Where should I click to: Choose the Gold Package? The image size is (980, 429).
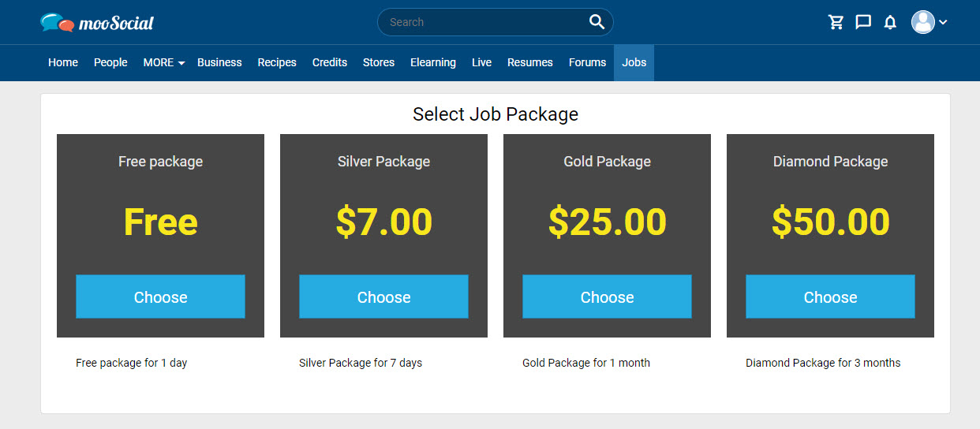click(607, 297)
